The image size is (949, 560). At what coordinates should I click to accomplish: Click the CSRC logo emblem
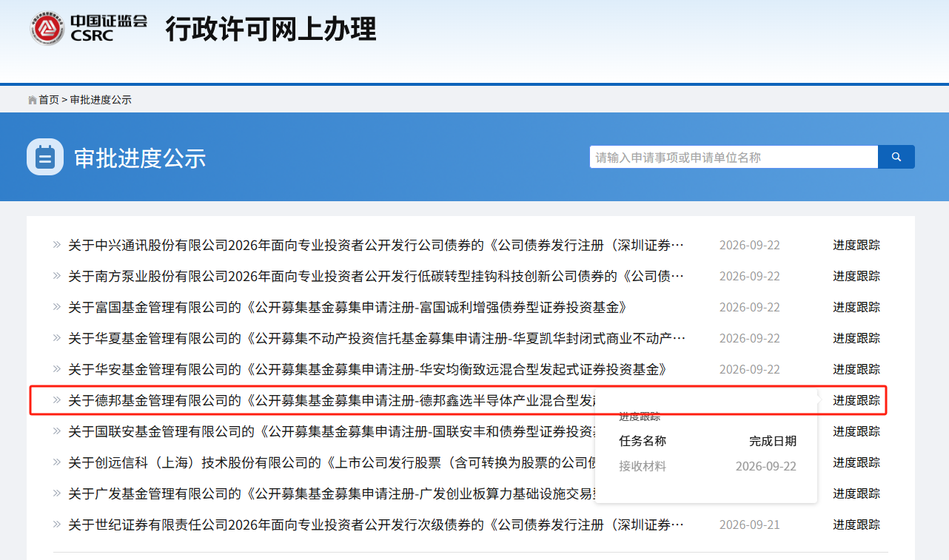(49, 28)
